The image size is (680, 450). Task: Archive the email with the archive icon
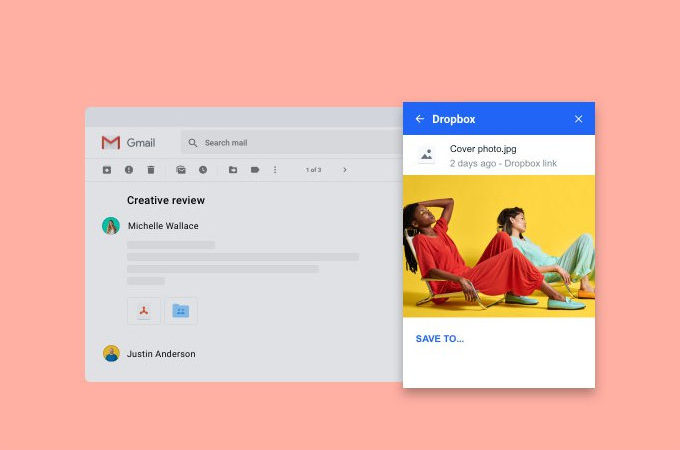(107, 170)
